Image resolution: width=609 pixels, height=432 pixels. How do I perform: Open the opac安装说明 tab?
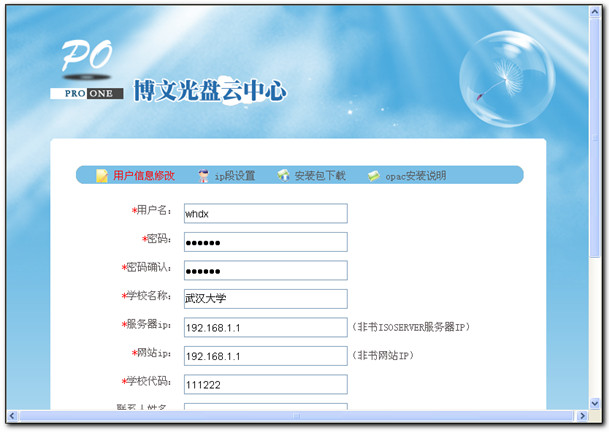click(x=416, y=176)
